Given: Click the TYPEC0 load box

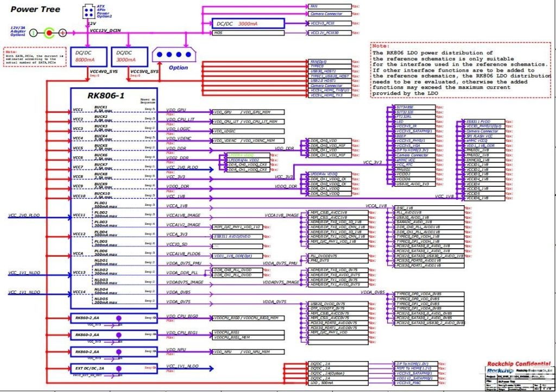Looking at the screenshot, I should 330,66.
